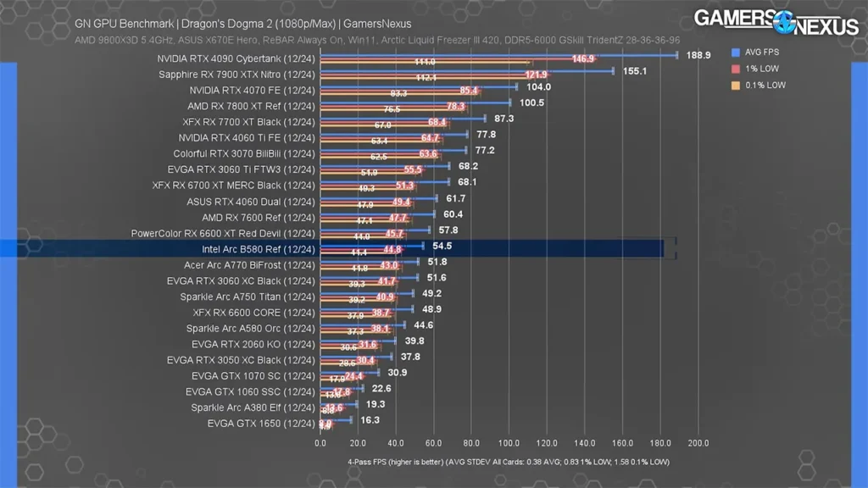This screenshot has width=868, height=488.
Task: Click the GamersNexus logo
Action: click(x=776, y=22)
